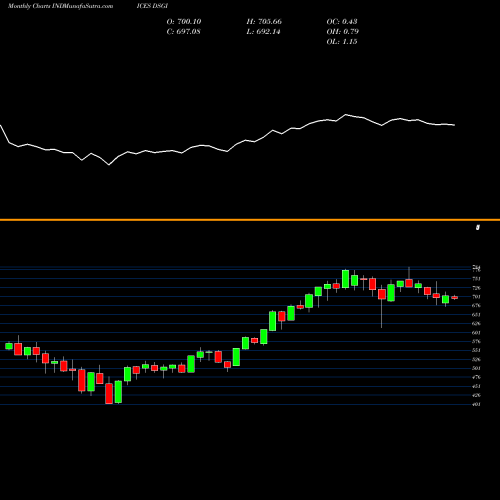Click the 526 price axis label
This screenshot has width=500, height=500.
pos(476,359)
